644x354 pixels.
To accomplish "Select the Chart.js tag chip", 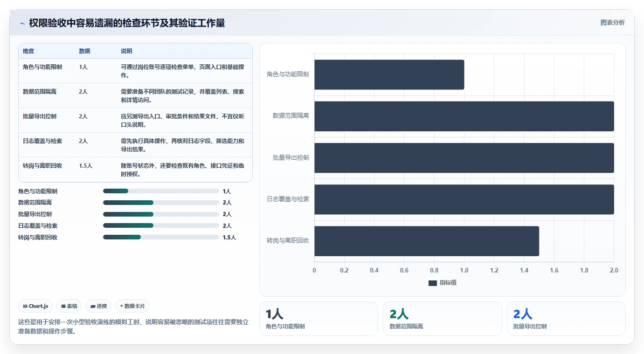I will [36, 306].
